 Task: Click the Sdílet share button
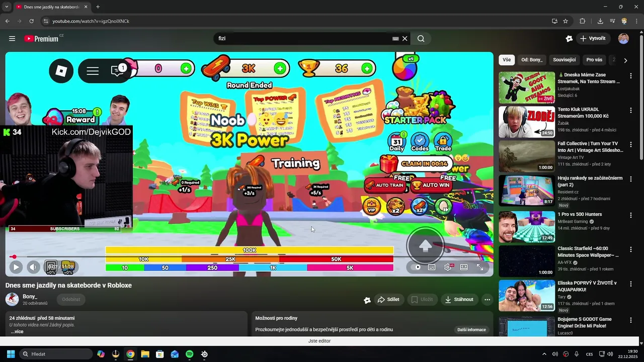(388, 300)
